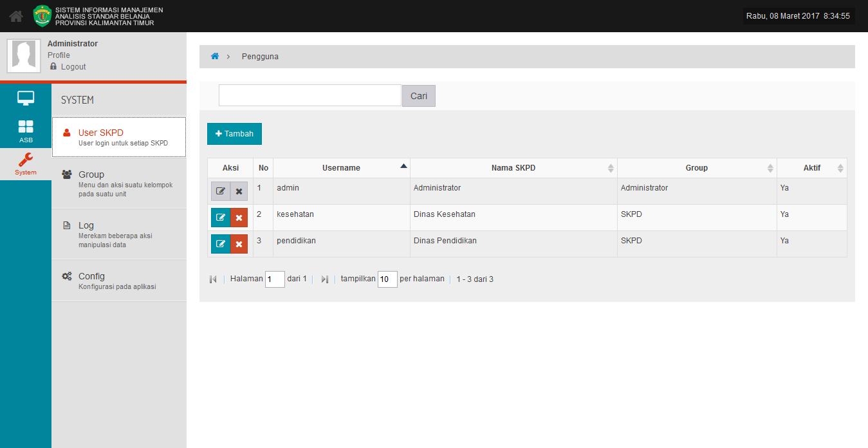Open the ASB module in sidebar
The height and width of the screenshot is (448, 868).
click(x=26, y=131)
